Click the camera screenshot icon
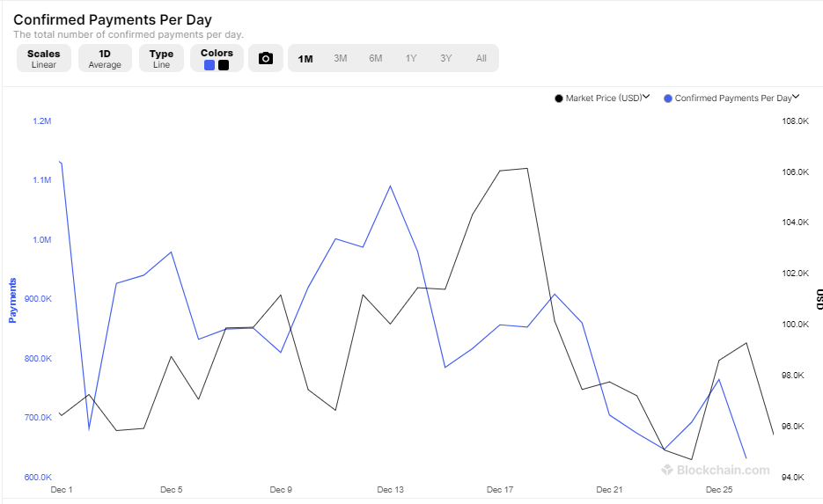Image resolution: width=823 pixels, height=504 pixels. click(266, 59)
